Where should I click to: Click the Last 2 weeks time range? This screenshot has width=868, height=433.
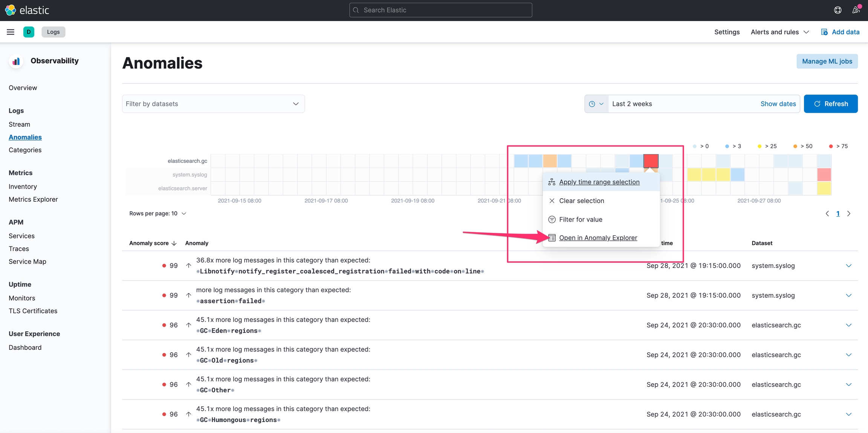(632, 104)
